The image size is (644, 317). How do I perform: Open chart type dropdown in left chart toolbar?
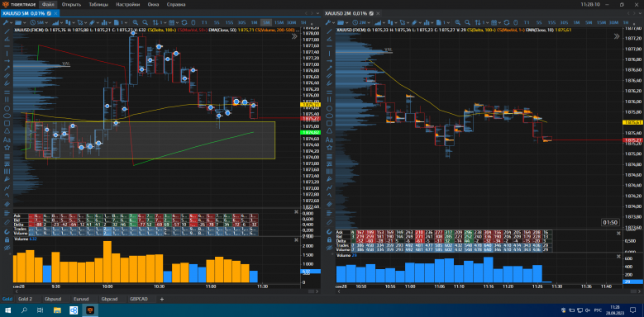tap(57, 22)
